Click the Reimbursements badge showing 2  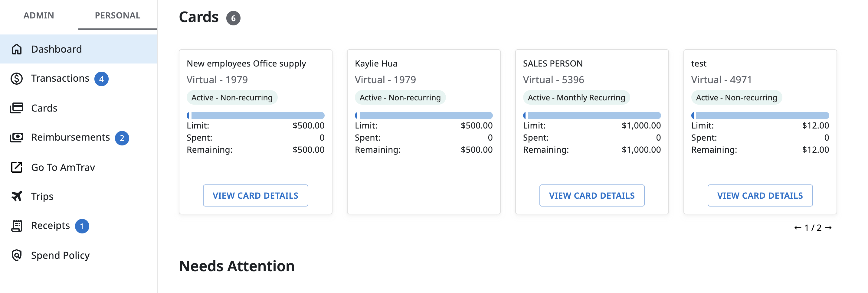click(122, 138)
